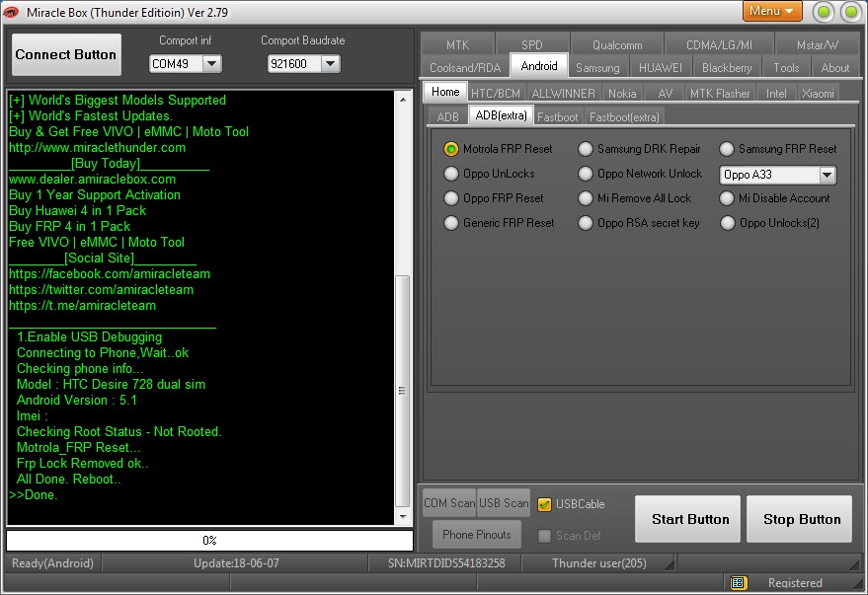This screenshot has width=868, height=595.
Task: Switch to the Nokia sub-tab
Action: pos(622,94)
